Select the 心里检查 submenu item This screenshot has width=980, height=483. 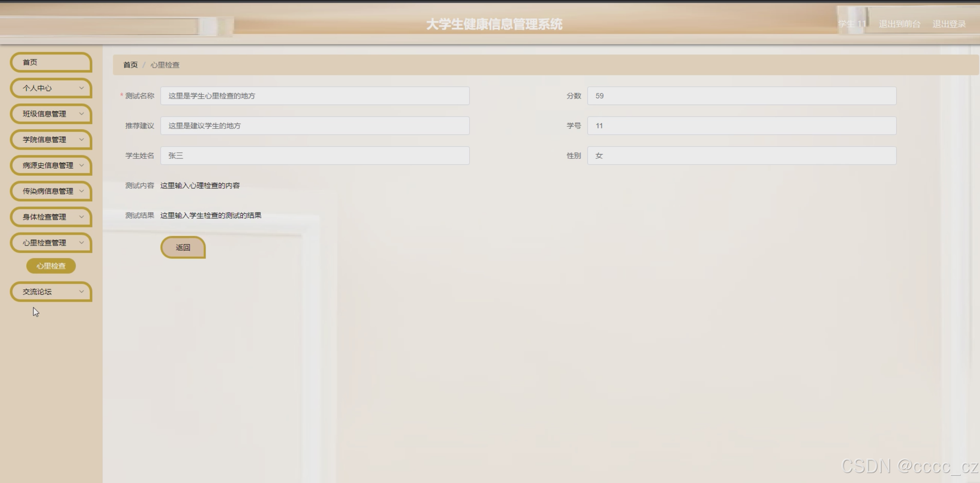click(51, 266)
